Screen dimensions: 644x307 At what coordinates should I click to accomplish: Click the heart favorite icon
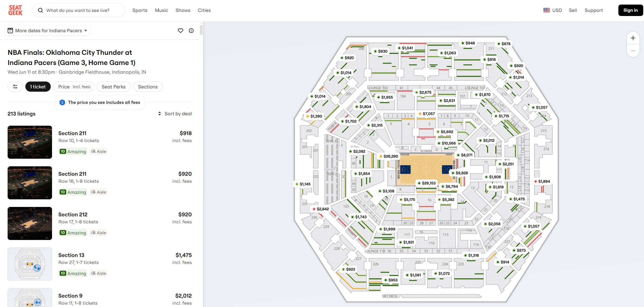click(x=180, y=31)
